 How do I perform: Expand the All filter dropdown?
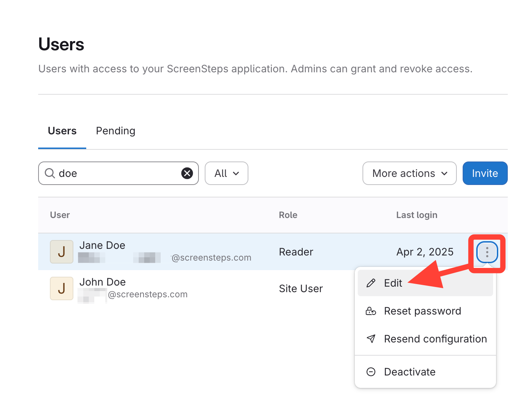(226, 173)
